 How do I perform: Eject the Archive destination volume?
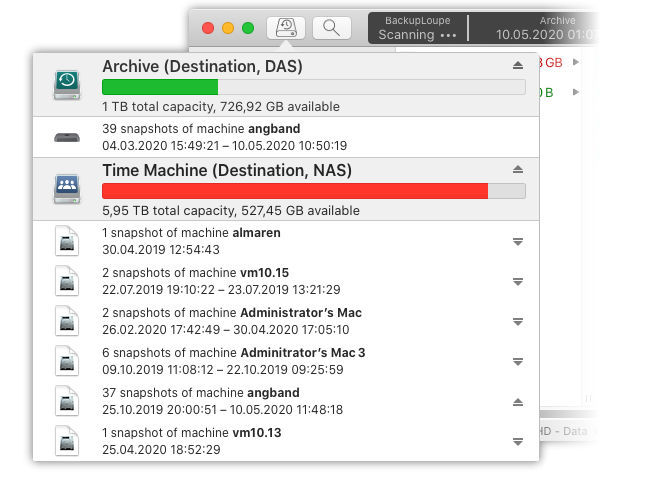[517, 66]
